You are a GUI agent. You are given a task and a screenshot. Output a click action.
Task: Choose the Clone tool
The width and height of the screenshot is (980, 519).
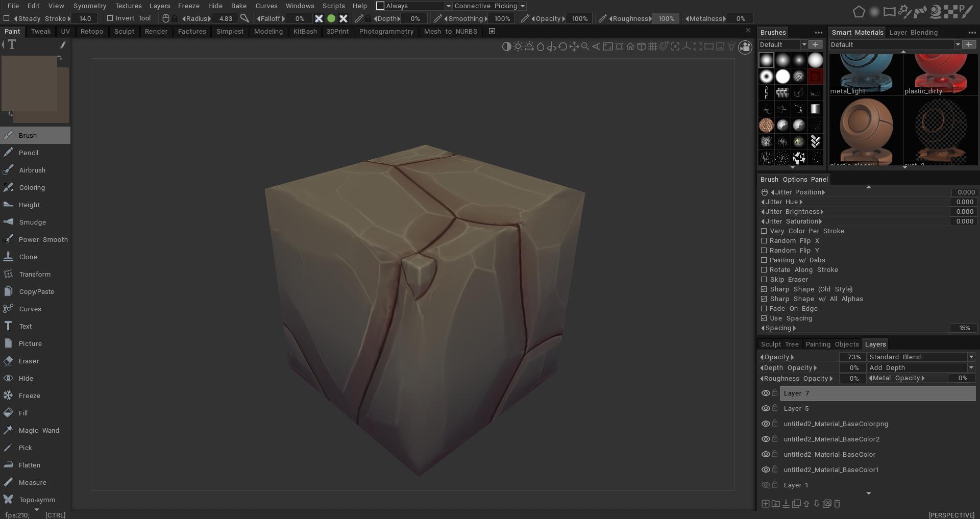click(x=35, y=257)
